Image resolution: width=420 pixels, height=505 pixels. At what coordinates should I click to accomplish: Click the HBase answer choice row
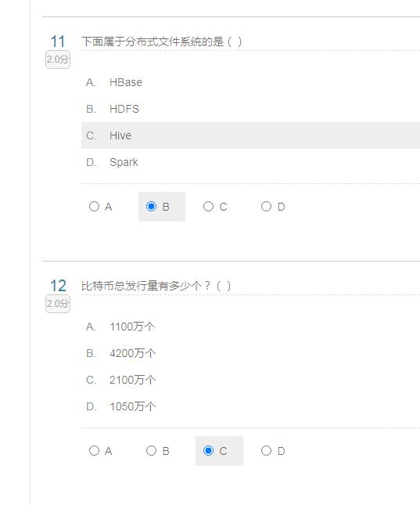click(250, 82)
